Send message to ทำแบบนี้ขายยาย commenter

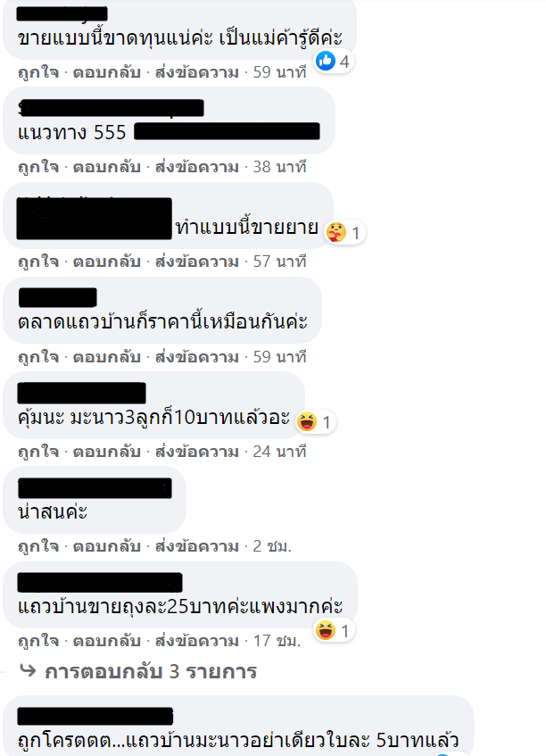(x=196, y=262)
